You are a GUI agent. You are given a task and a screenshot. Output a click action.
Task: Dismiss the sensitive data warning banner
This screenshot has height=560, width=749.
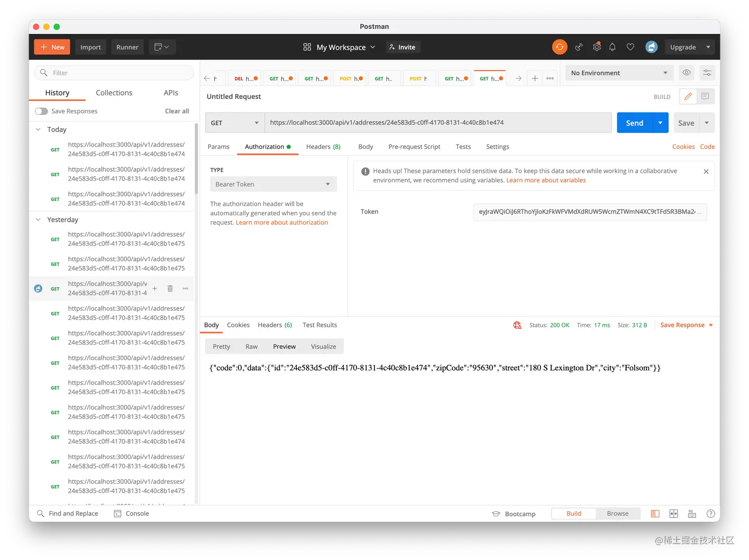coord(706,171)
